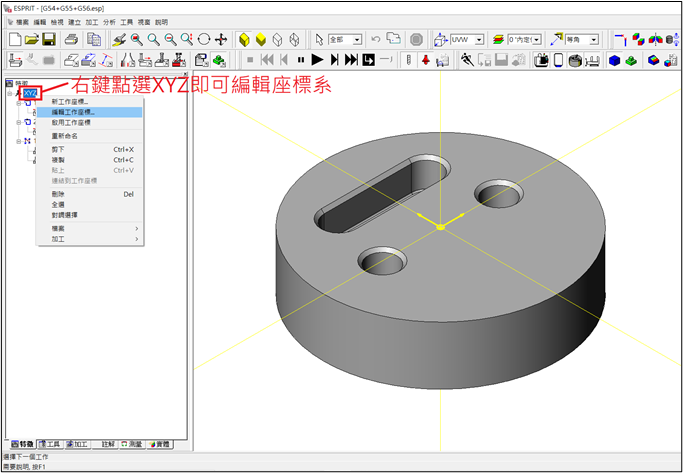Click the Pan view arrows icon
This screenshot has width=683, height=473.
[221, 39]
